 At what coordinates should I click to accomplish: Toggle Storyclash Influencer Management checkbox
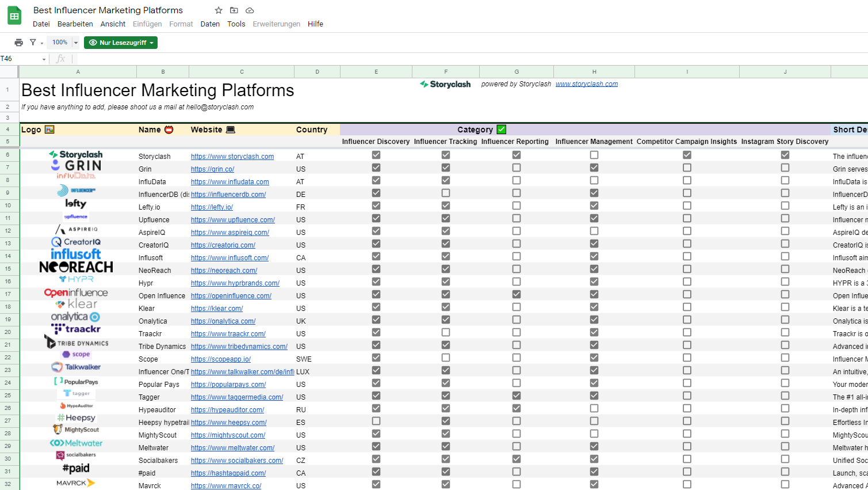[594, 155]
